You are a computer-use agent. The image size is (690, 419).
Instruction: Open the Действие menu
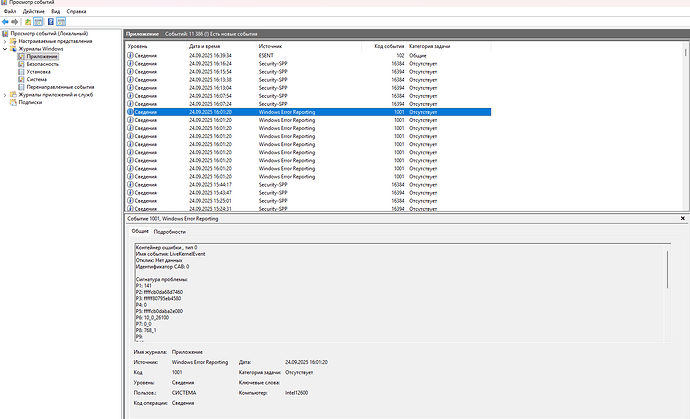[x=34, y=11]
